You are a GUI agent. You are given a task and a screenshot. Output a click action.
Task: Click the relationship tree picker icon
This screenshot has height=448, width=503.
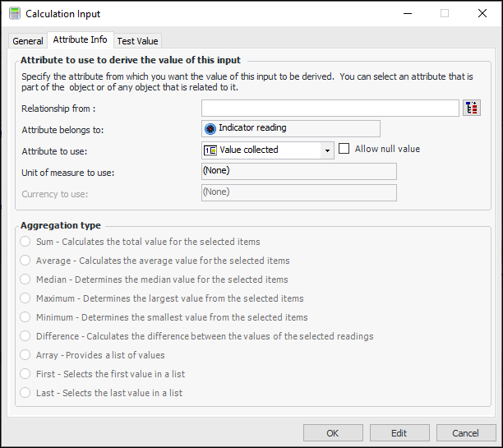coord(471,109)
